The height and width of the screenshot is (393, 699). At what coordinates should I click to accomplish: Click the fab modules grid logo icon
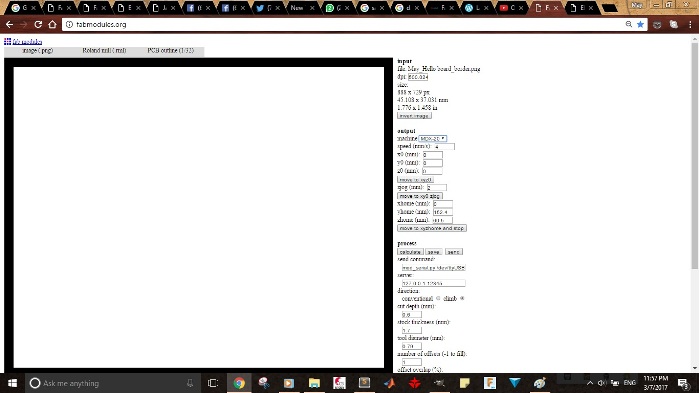8,41
